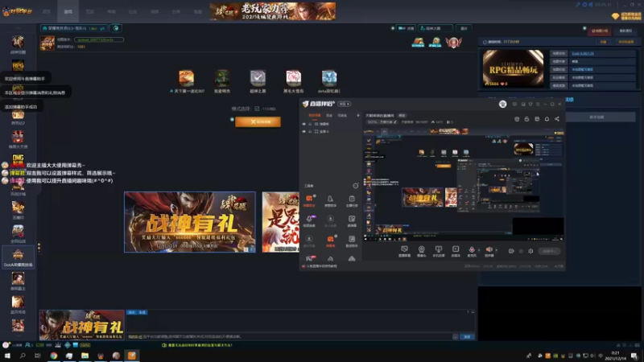Open the settings gear in the streaming window's bottom bar
The width and height of the screenshot is (644, 362).
(530, 251)
